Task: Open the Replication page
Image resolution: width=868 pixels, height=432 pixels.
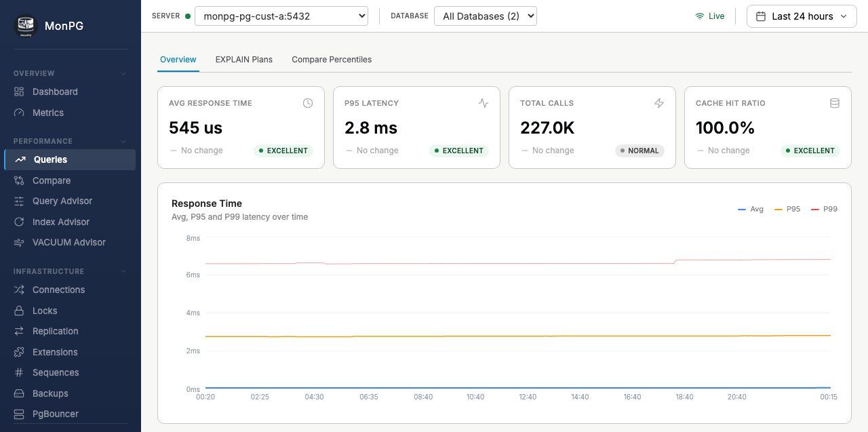Action: pos(70,331)
